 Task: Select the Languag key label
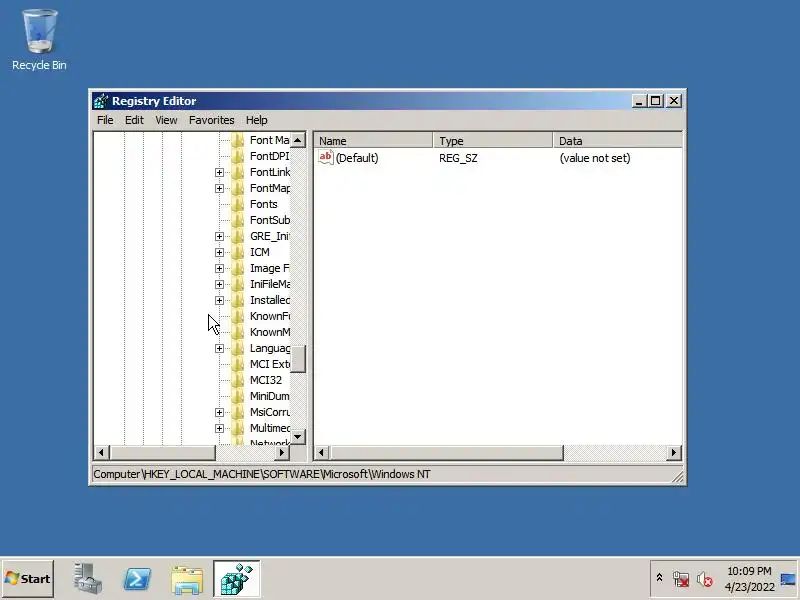269,348
